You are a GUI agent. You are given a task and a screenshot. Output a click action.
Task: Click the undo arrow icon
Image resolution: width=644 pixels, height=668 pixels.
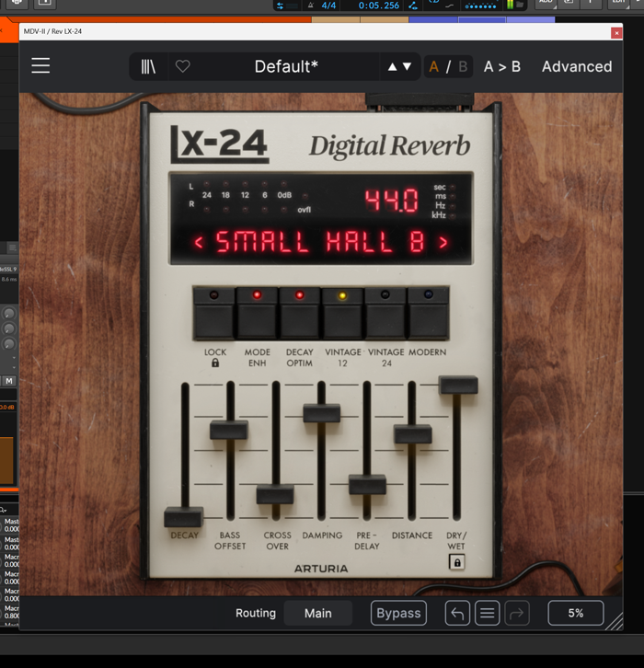(x=457, y=614)
